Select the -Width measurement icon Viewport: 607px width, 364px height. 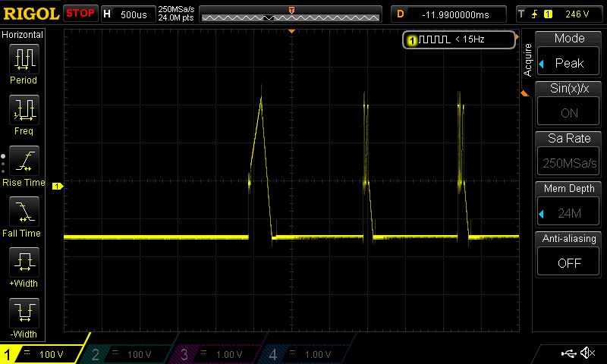tap(24, 312)
